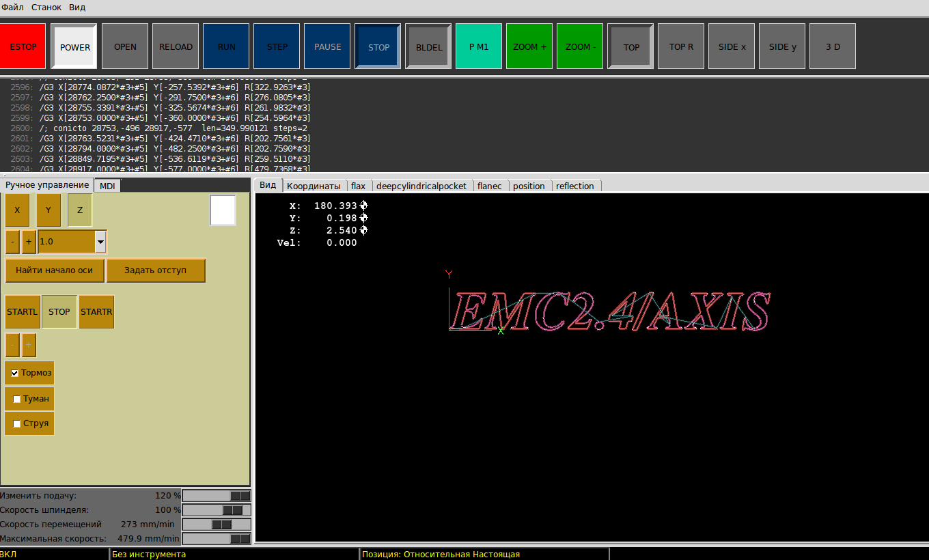Switch to the MDI tab
This screenshot has height=560, width=929.
click(107, 186)
